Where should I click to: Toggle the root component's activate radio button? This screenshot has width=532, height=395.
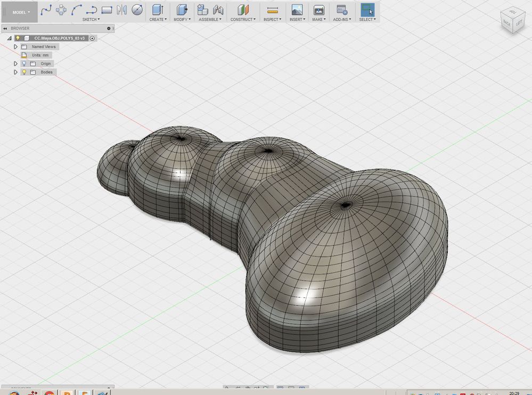click(x=92, y=38)
